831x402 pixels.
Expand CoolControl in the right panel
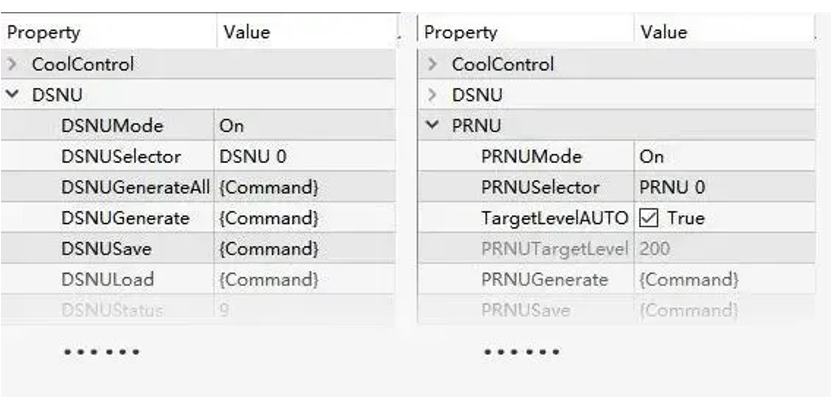432,64
